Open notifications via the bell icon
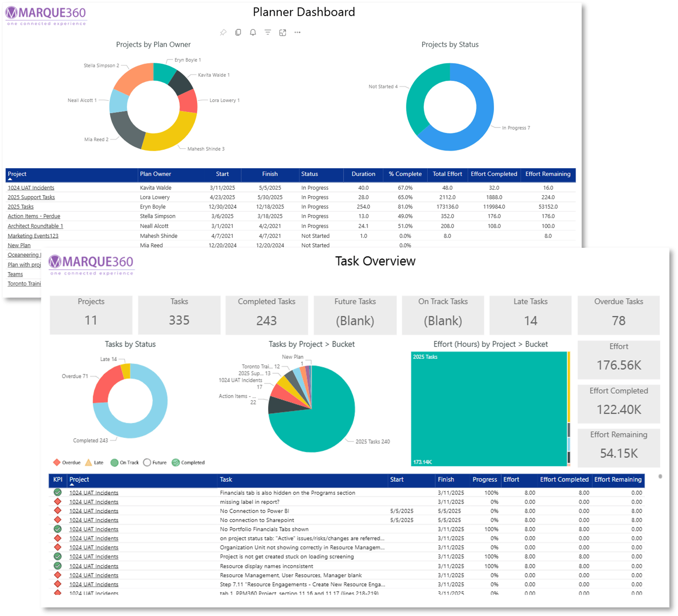This screenshot has height=616, width=678. click(x=253, y=32)
